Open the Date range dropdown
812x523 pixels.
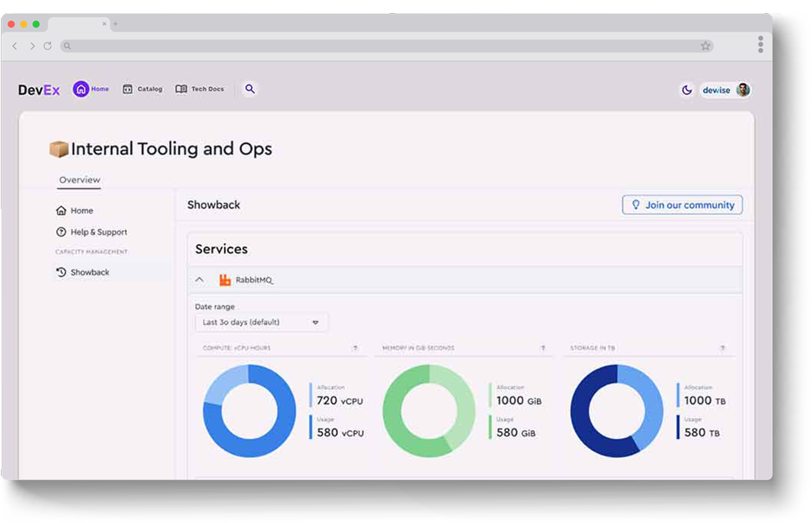pos(261,322)
